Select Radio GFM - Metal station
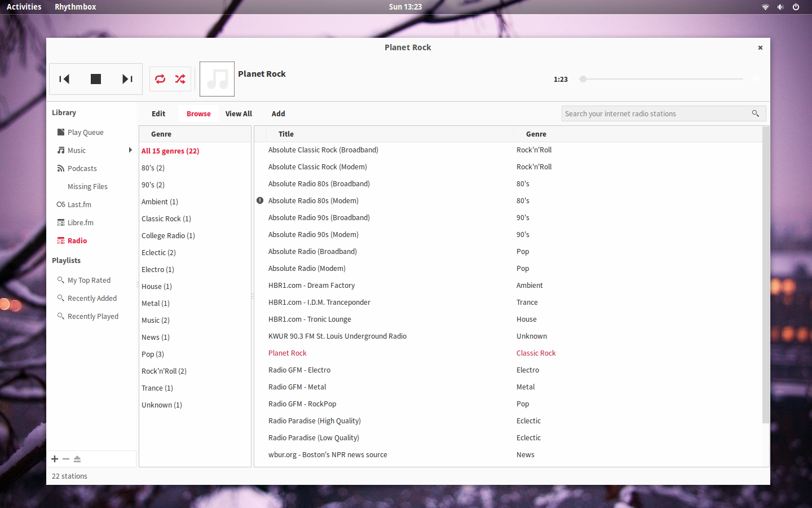This screenshot has height=508, width=812. click(508, 387)
